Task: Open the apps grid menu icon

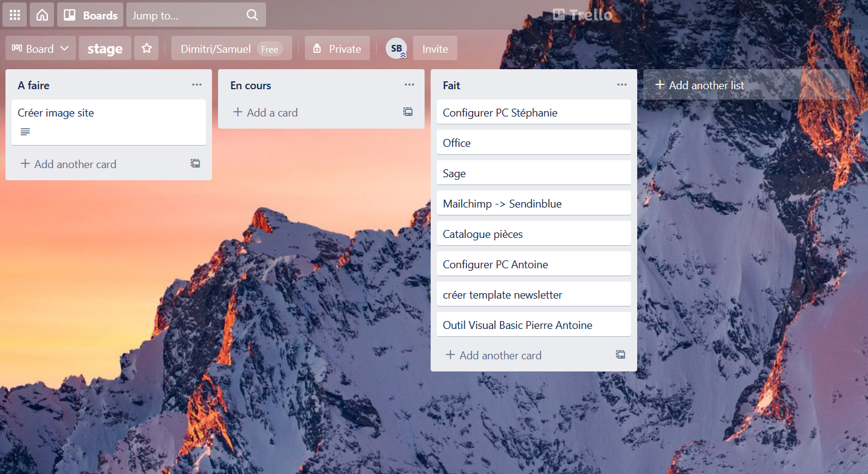Action: 15,15
